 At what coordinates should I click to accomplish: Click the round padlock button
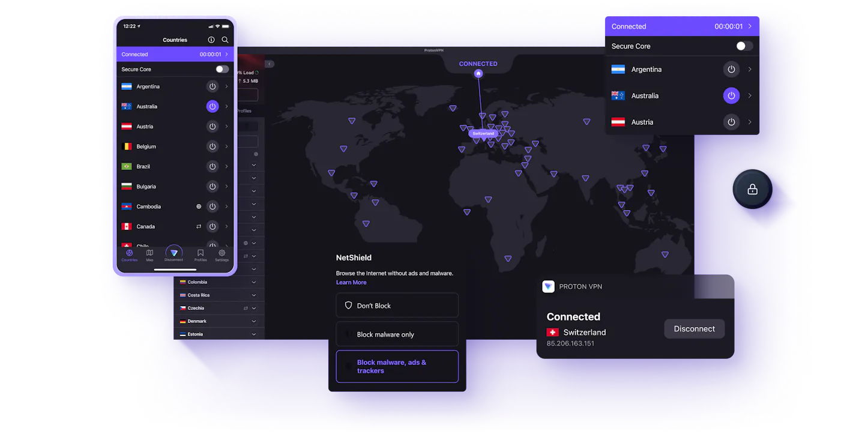point(752,190)
